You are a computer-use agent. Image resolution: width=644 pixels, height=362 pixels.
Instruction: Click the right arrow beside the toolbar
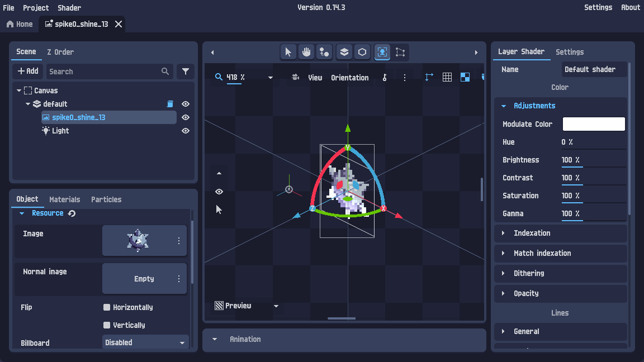click(476, 53)
